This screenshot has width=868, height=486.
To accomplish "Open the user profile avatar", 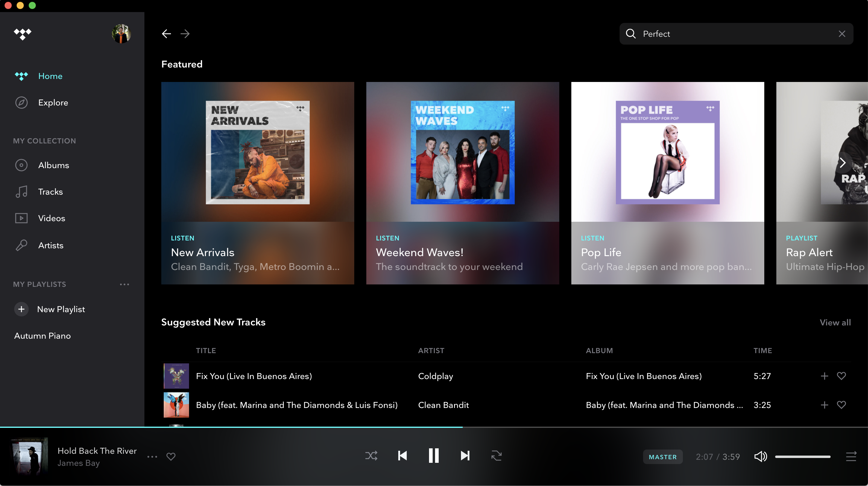I will click(x=121, y=34).
